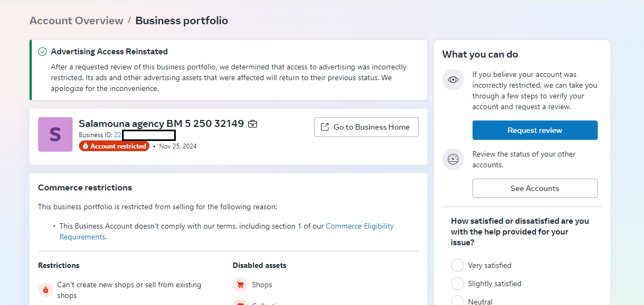Click the Disabled assets heading

tap(260, 266)
